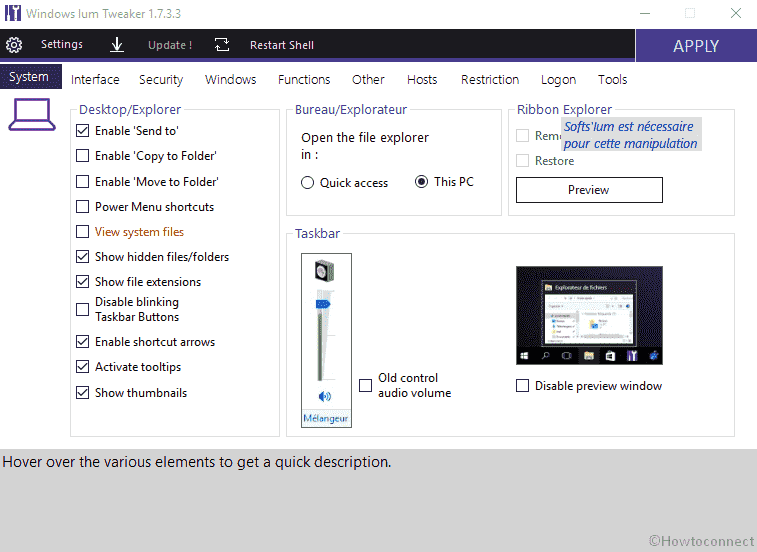Viewport: 757px width, 552px height.
Task: Click the laptop System icon
Action: 32,115
